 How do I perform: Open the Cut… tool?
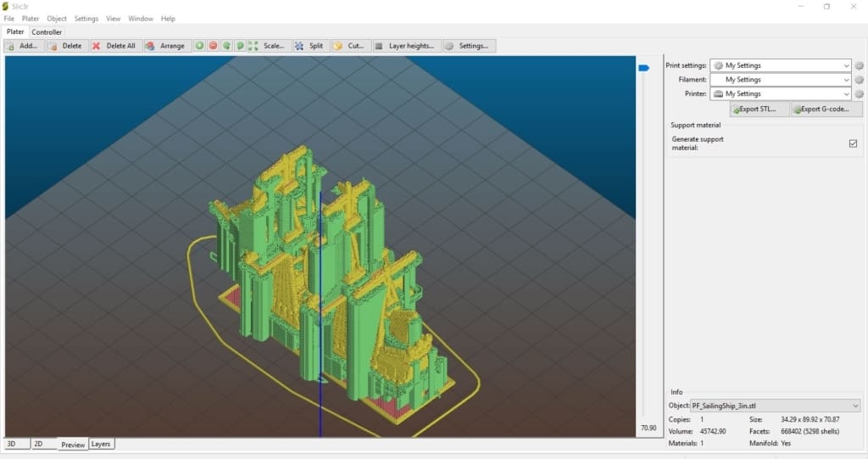(x=350, y=46)
